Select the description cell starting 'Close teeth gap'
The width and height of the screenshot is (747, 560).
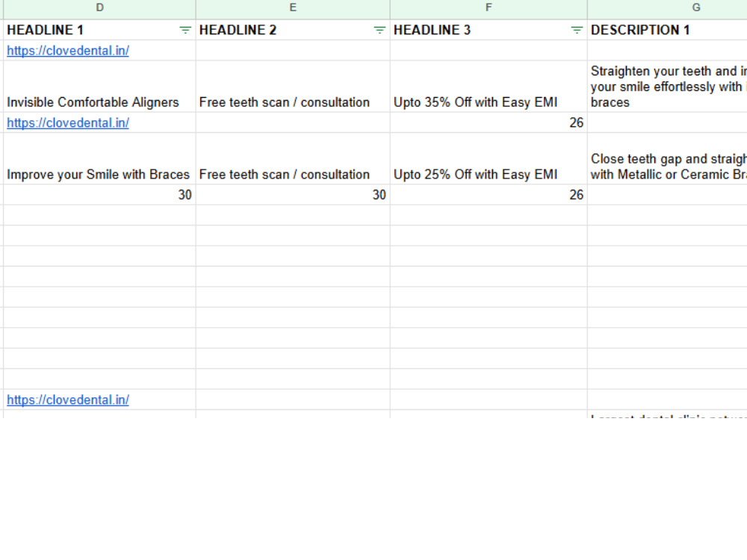pos(667,158)
